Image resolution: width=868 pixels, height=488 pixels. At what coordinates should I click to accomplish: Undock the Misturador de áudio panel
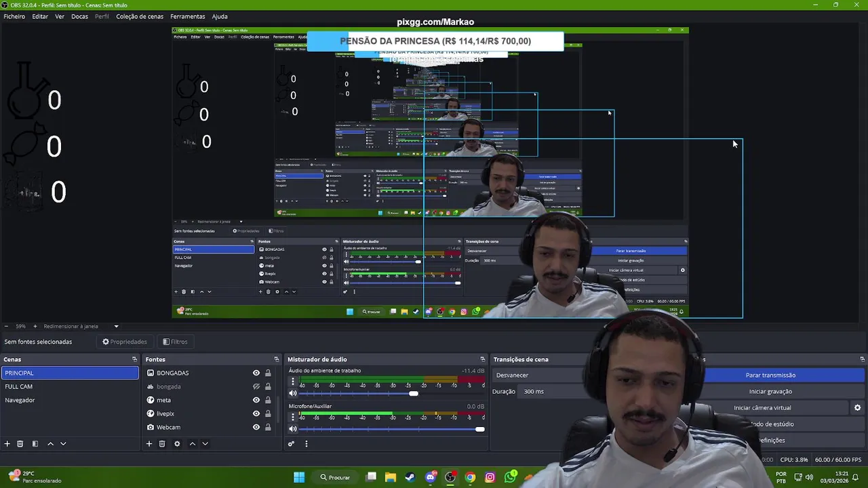[x=482, y=359]
